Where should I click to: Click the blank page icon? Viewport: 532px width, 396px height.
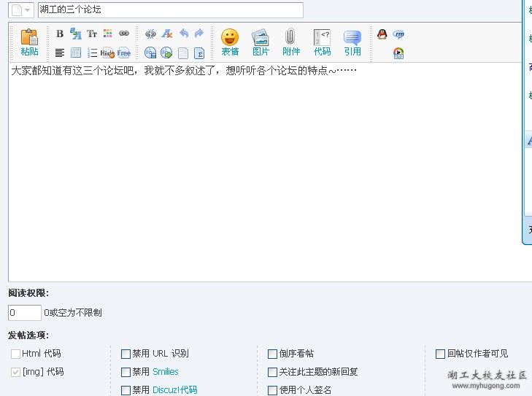[x=183, y=53]
